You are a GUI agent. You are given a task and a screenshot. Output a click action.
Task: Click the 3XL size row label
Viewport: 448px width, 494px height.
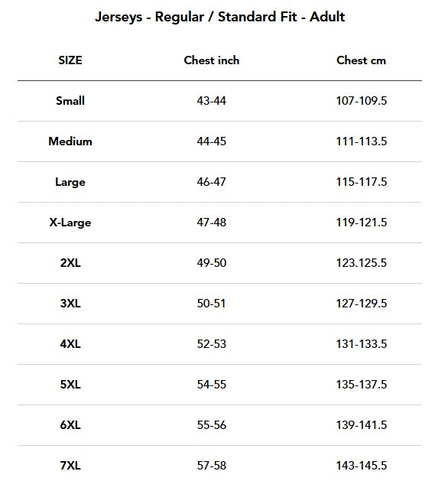[x=70, y=304]
